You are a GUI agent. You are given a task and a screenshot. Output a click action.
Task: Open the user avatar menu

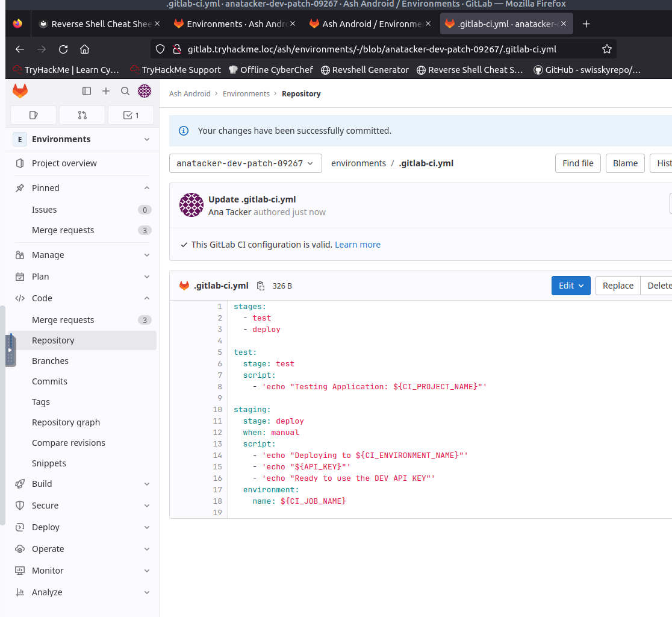145,91
